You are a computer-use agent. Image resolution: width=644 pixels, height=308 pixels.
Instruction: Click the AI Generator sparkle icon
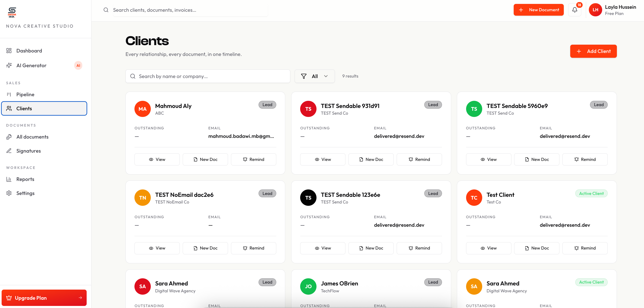click(9, 65)
